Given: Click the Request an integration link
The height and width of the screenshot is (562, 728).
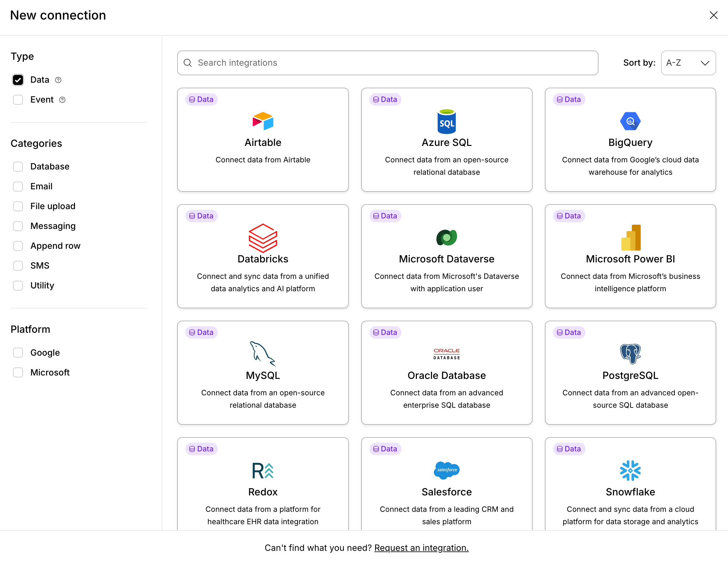Looking at the screenshot, I should coord(421,548).
